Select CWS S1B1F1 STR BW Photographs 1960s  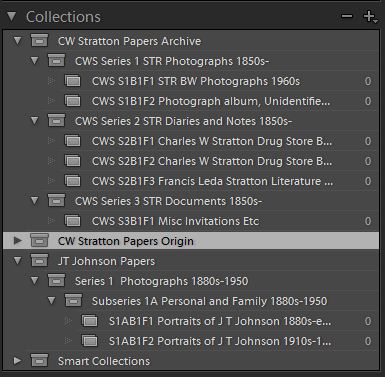click(x=196, y=81)
